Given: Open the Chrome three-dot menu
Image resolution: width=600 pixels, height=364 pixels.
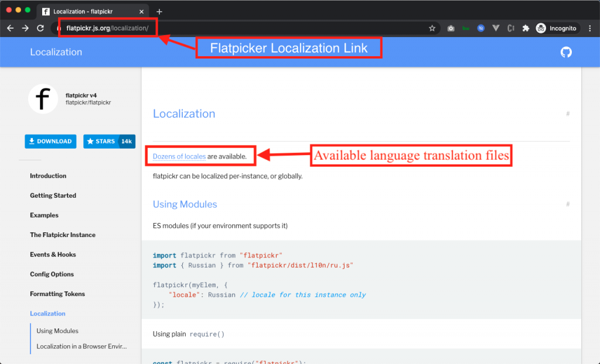Looking at the screenshot, I should pos(590,28).
